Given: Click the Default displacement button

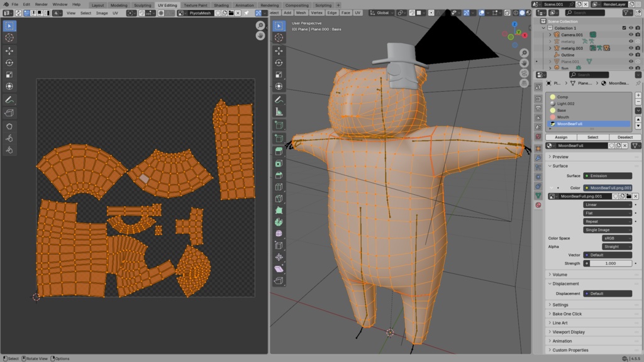Looking at the screenshot, I should coord(608,293).
